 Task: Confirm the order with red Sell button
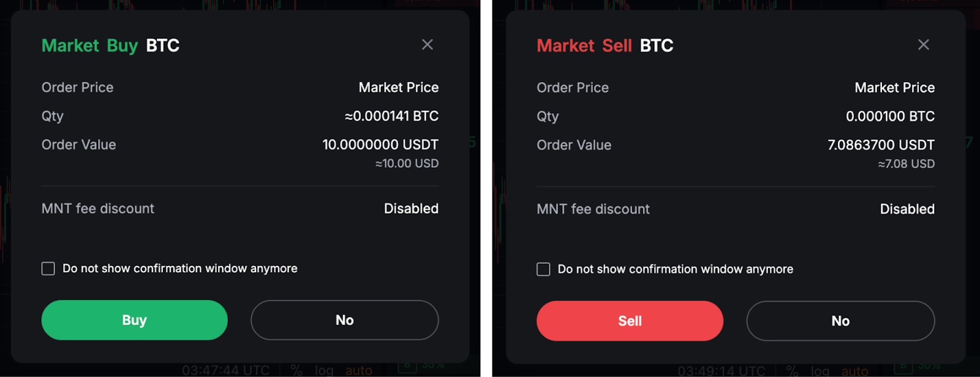click(630, 321)
